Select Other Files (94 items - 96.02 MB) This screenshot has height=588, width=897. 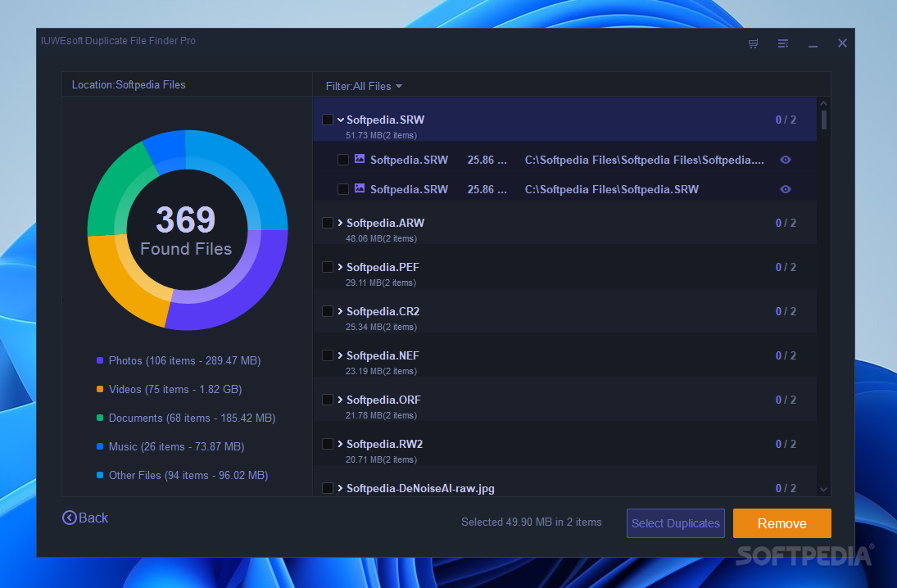188,475
